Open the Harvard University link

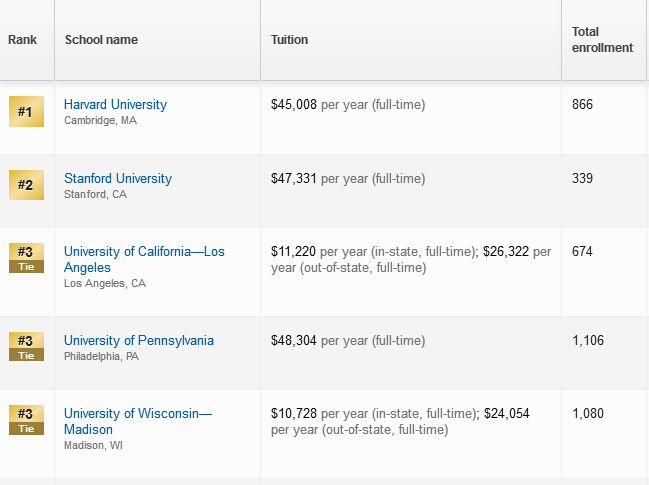point(115,104)
